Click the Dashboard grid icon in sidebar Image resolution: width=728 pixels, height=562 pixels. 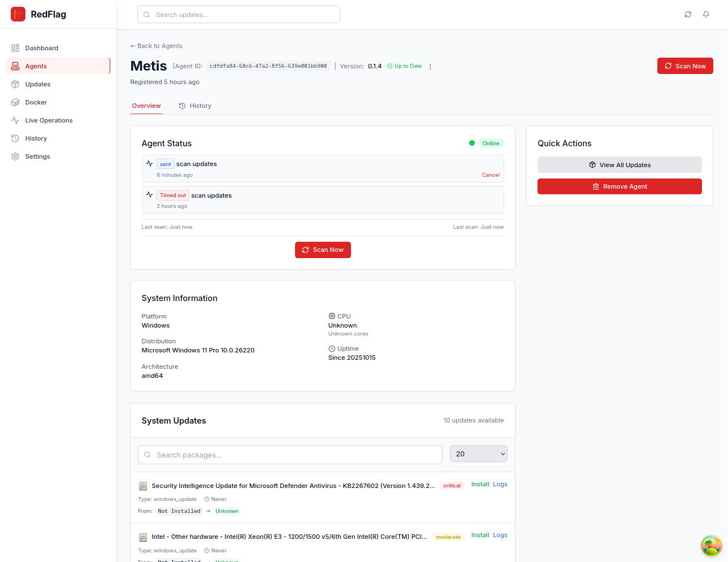coord(15,48)
